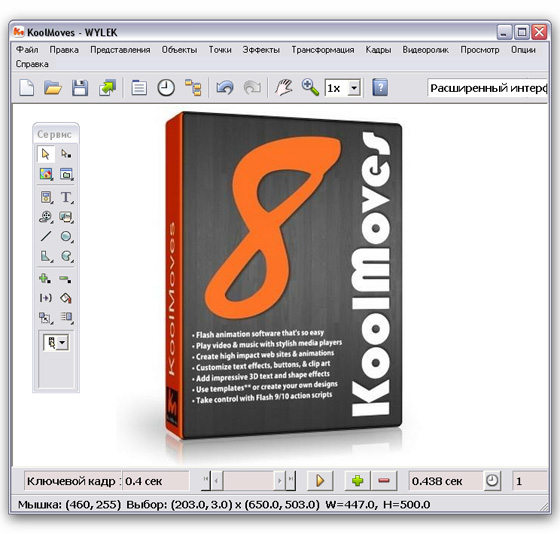Open the Правка menu
Viewport: 560px width, 534px height.
(64, 50)
